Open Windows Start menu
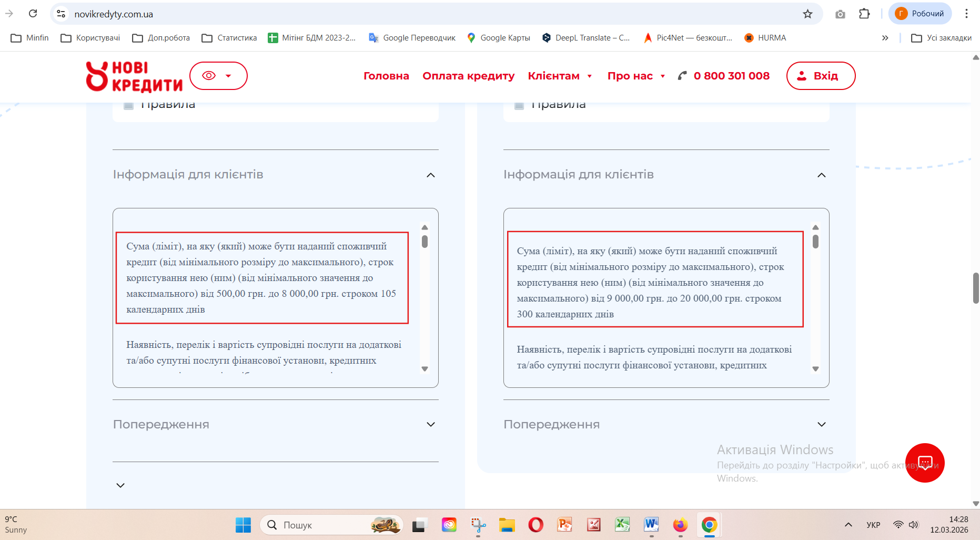 click(x=243, y=525)
